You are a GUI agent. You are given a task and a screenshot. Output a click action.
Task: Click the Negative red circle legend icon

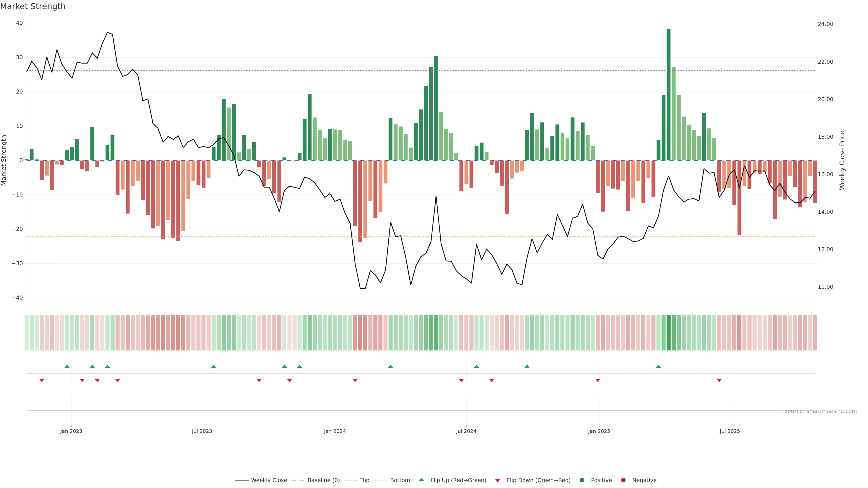coord(623,480)
